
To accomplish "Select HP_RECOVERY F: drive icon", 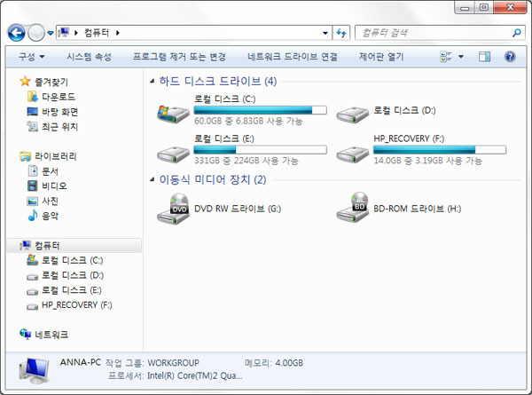I will pos(352,154).
